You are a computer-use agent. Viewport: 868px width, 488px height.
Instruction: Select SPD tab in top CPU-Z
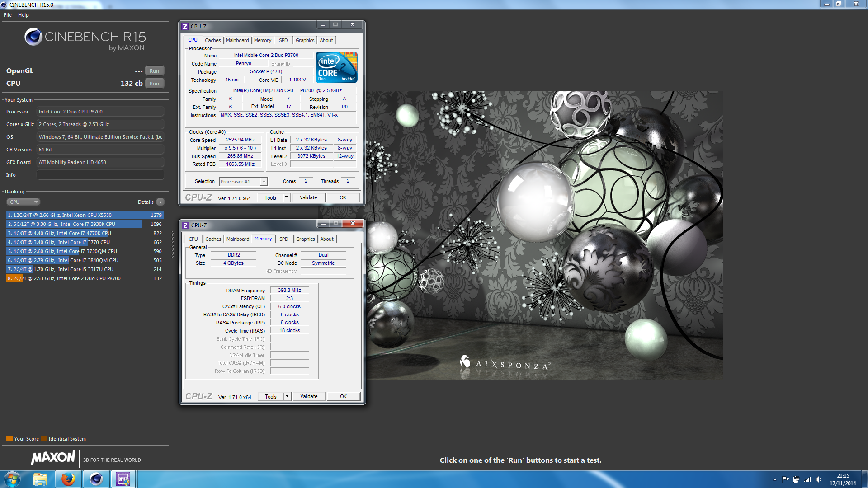283,40
